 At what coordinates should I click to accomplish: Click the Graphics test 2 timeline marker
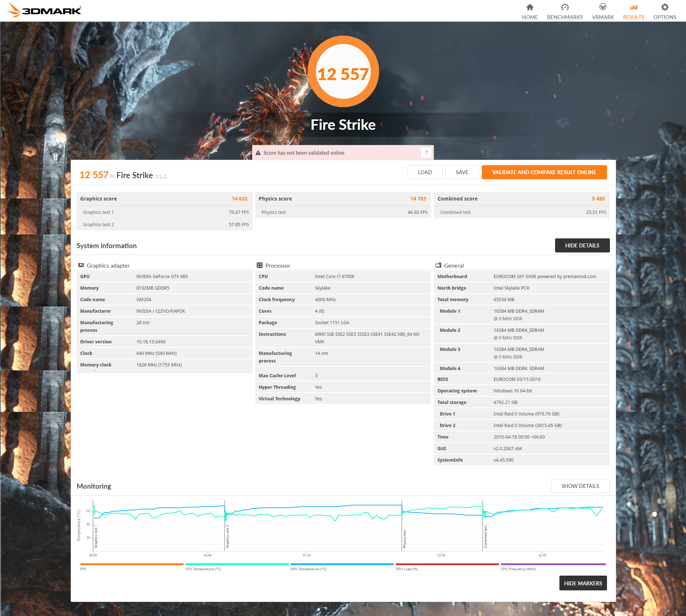[227, 536]
